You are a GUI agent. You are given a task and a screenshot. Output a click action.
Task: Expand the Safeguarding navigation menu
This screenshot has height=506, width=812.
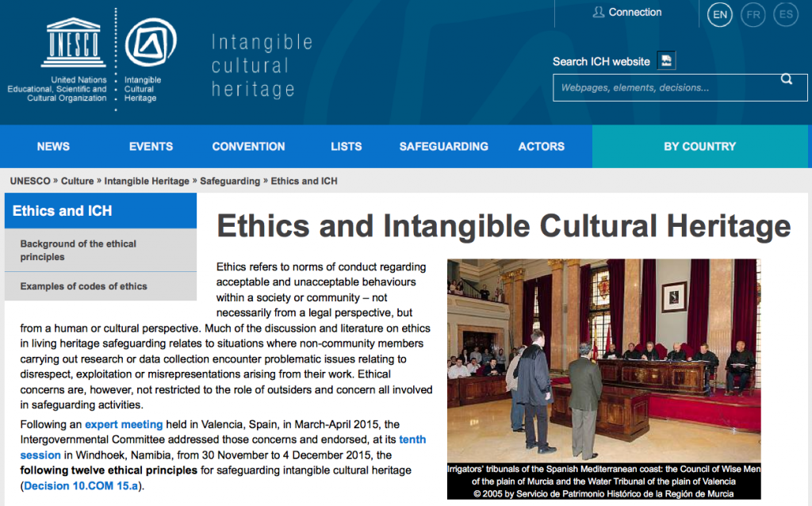point(443,147)
